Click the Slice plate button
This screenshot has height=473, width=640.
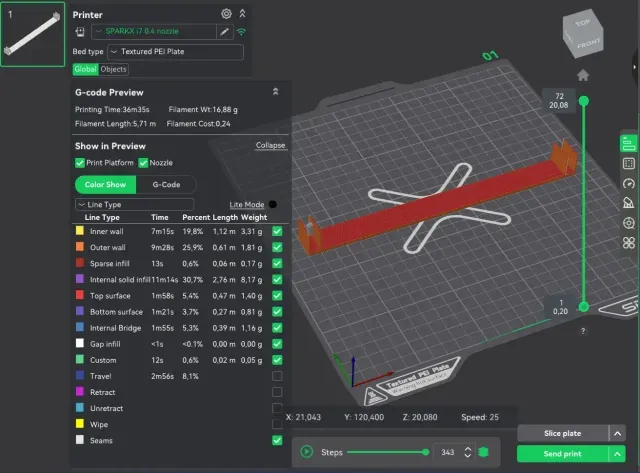click(562, 433)
